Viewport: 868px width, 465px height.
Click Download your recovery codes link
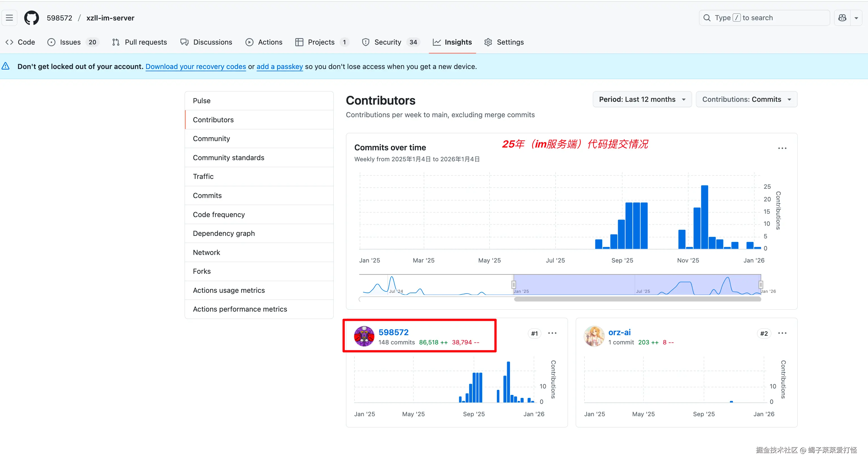click(x=196, y=67)
